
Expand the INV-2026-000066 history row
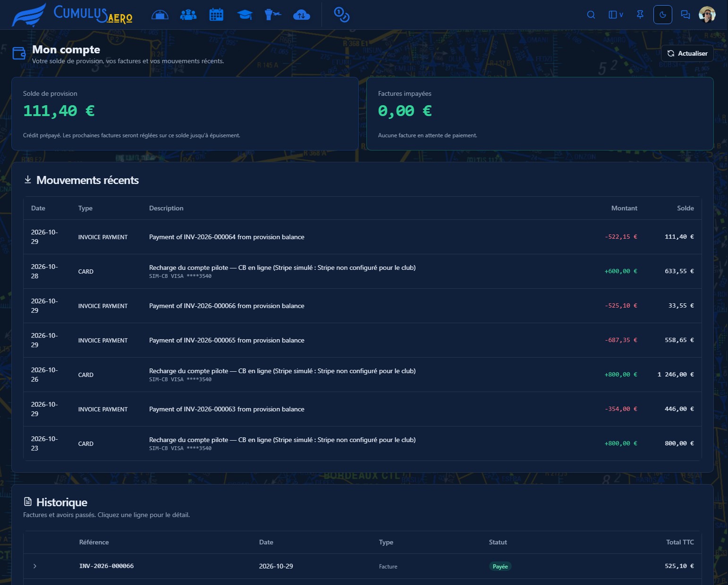(x=34, y=566)
